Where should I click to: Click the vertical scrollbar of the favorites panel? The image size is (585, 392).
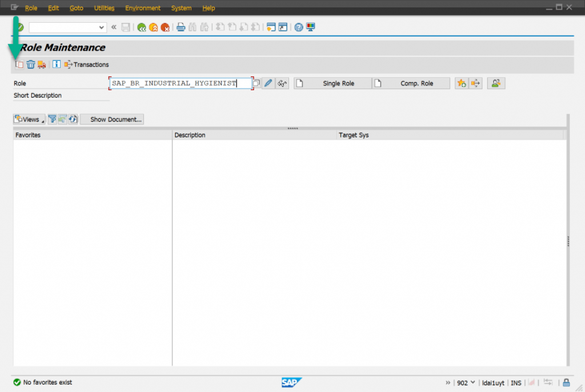point(568,240)
